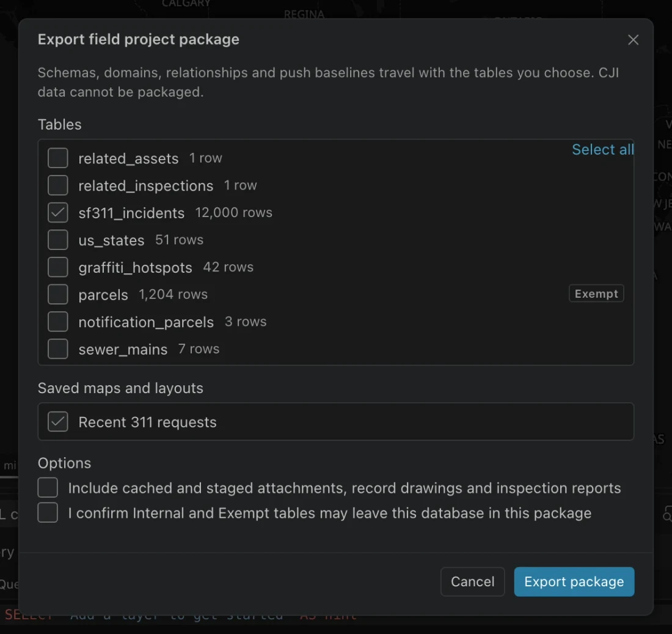Image resolution: width=672 pixels, height=634 pixels.
Task: Click the Saved maps and layouts heading
Action: [x=120, y=388]
